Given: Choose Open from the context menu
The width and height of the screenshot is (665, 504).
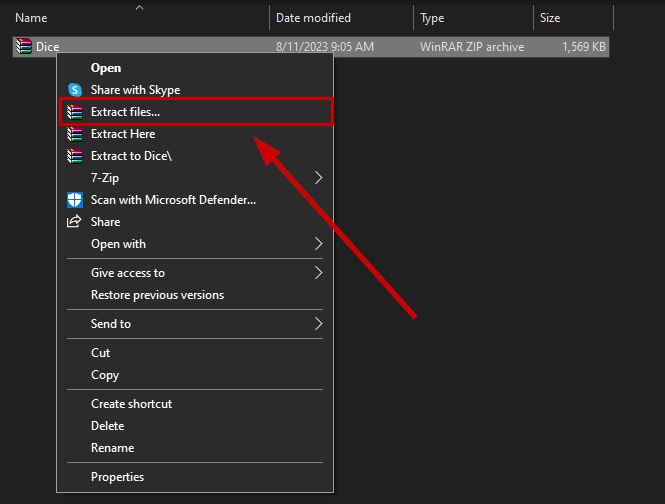Looking at the screenshot, I should tap(106, 68).
